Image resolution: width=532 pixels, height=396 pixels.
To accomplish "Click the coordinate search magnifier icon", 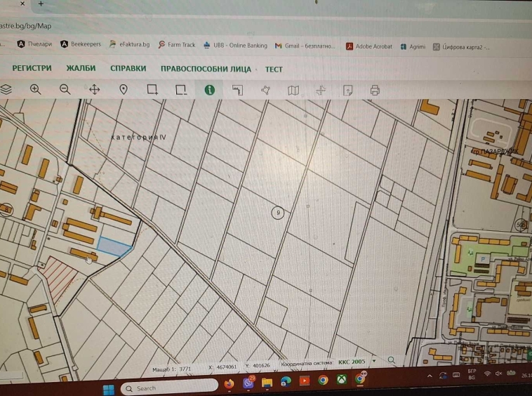I will 391,360.
